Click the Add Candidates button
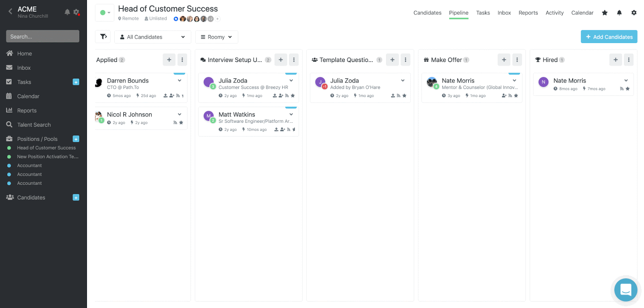 tap(609, 37)
